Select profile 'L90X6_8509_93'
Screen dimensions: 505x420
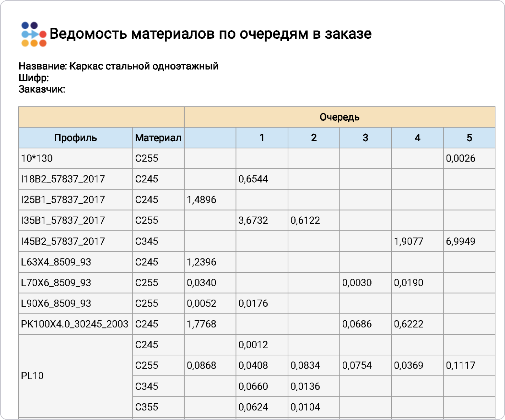pyautogui.click(x=76, y=303)
